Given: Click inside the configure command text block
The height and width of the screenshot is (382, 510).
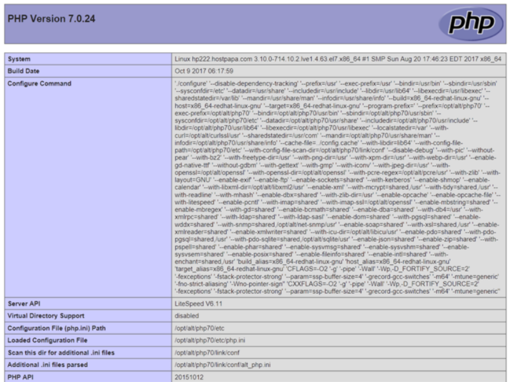Looking at the screenshot, I should 337,187.
